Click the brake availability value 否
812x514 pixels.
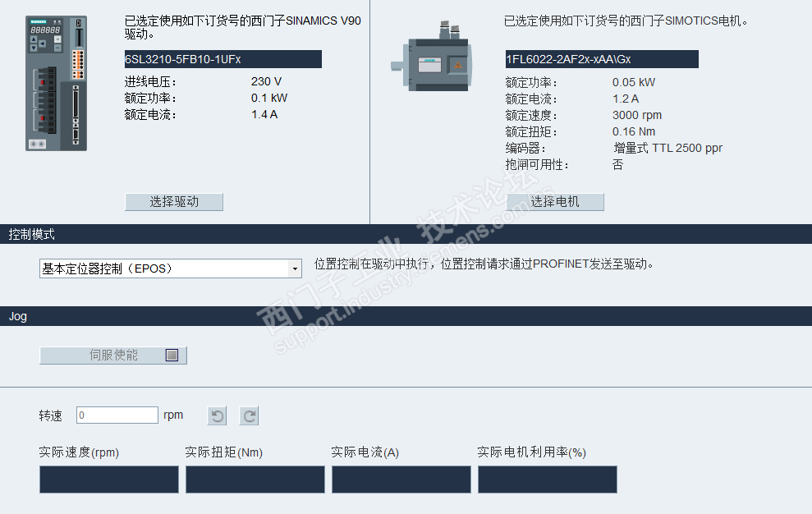[x=617, y=165]
